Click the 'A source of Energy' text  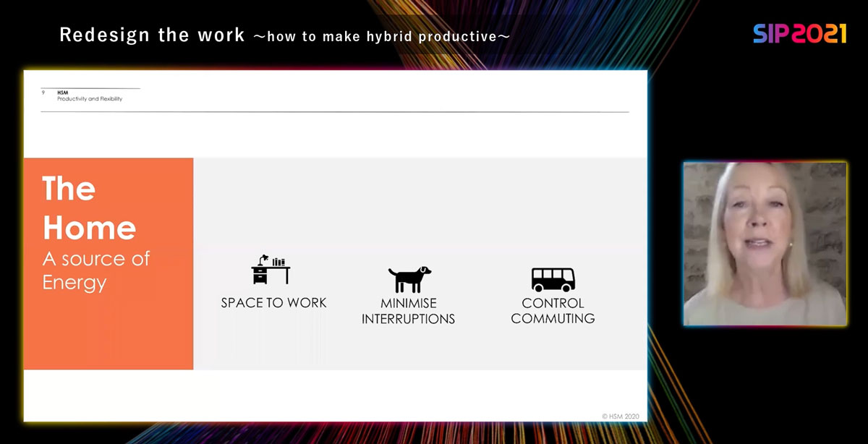[x=95, y=270]
